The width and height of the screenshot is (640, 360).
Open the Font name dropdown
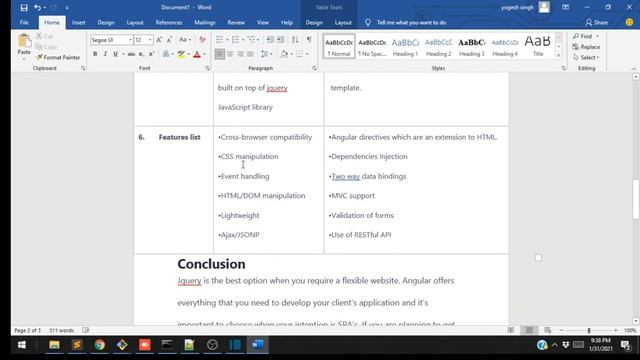[130, 40]
